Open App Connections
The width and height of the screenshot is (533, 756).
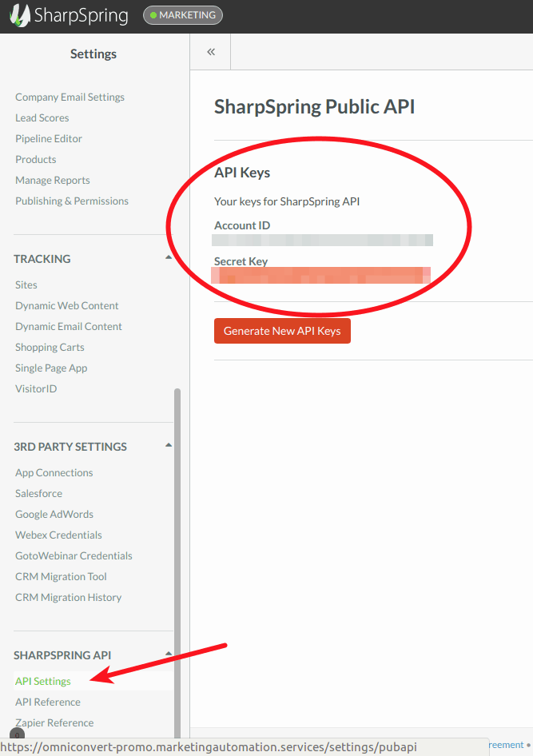[x=54, y=472]
